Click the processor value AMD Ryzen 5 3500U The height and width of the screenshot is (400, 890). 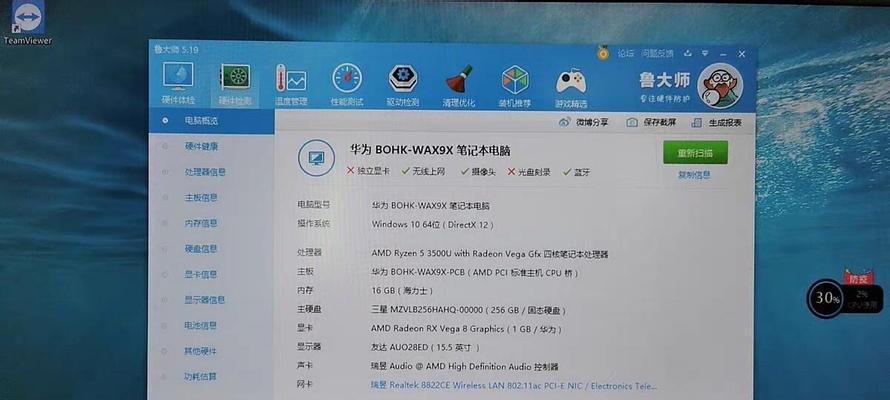coord(490,254)
